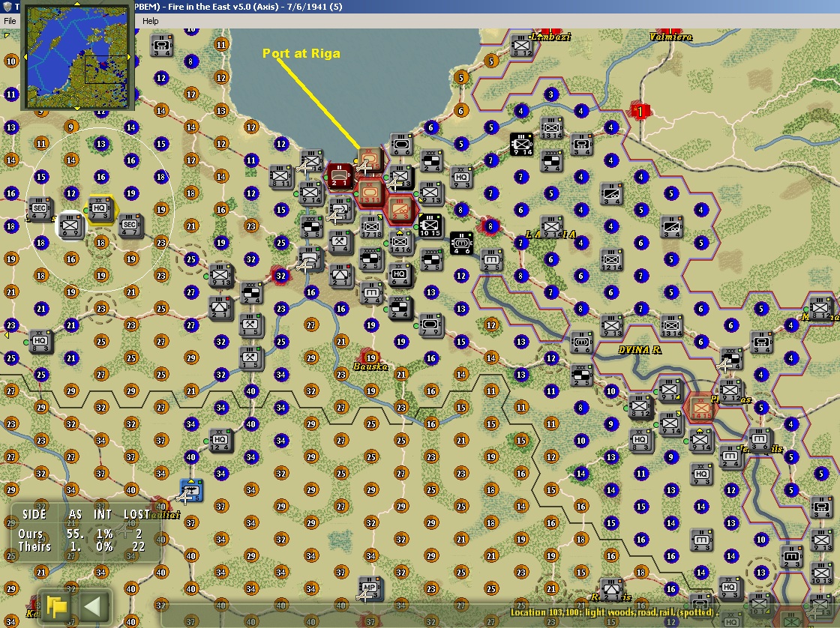Select the armored unit 6-6
Image resolution: width=840 pixels, height=628 pixels.
[x=400, y=144]
